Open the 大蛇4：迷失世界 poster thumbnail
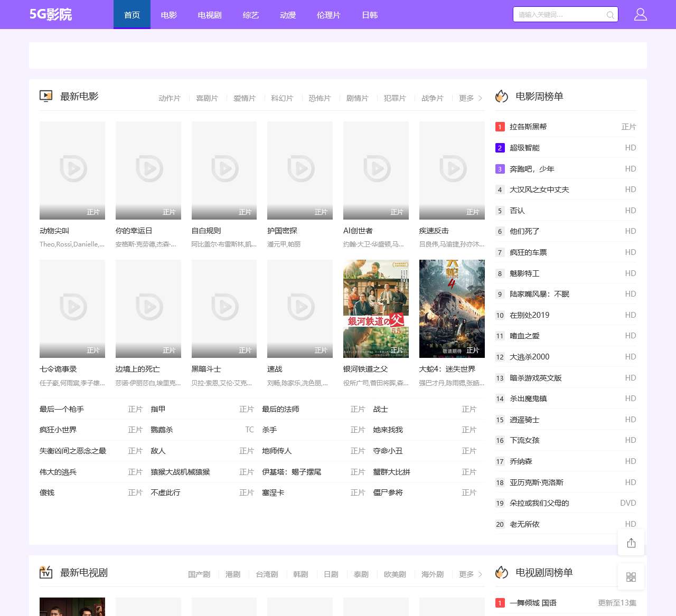The image size is (676, 616). [452, 309]
